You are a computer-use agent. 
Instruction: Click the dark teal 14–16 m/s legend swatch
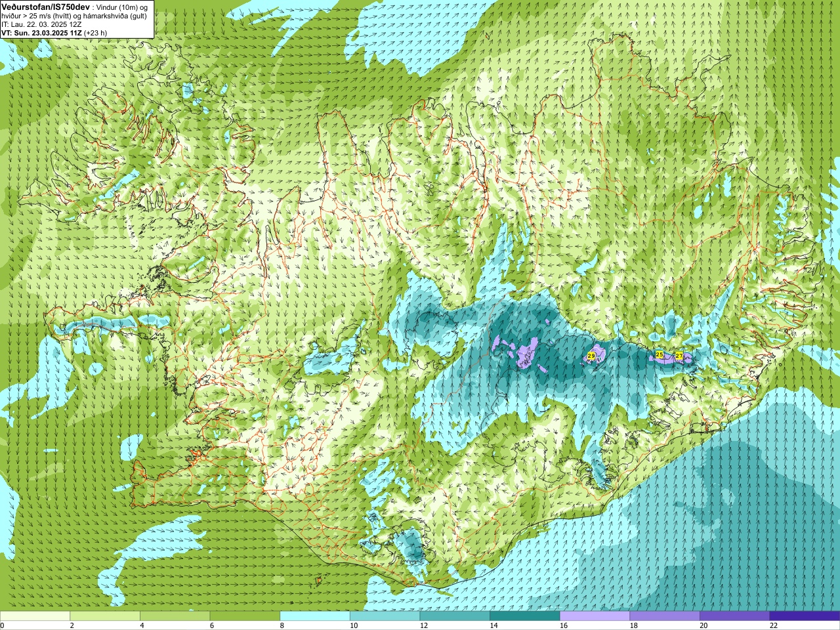point(525,616)
